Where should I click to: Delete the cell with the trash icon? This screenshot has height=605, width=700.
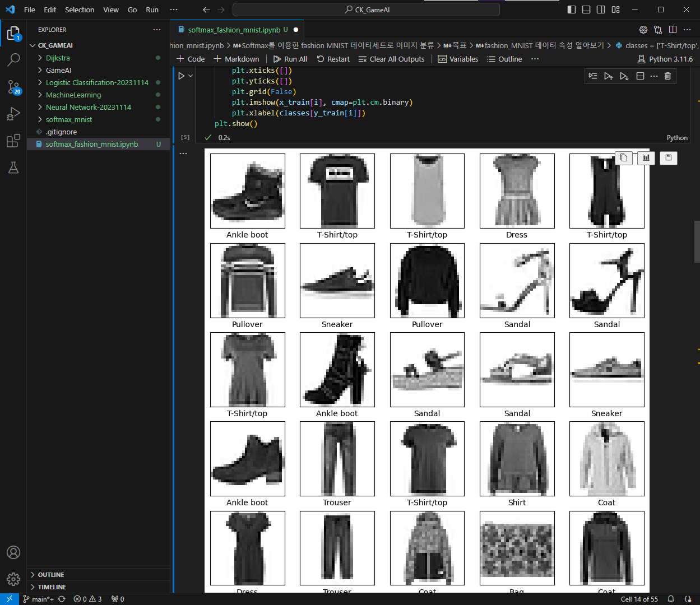point(667,76)
